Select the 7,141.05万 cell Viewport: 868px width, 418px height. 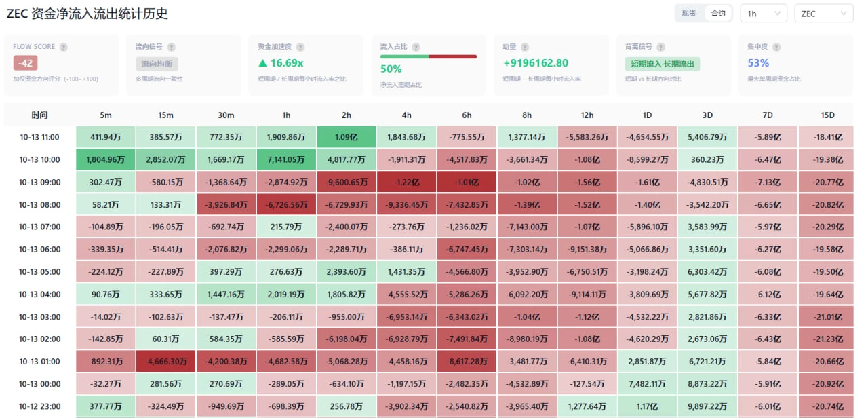(x=286, y=159)
